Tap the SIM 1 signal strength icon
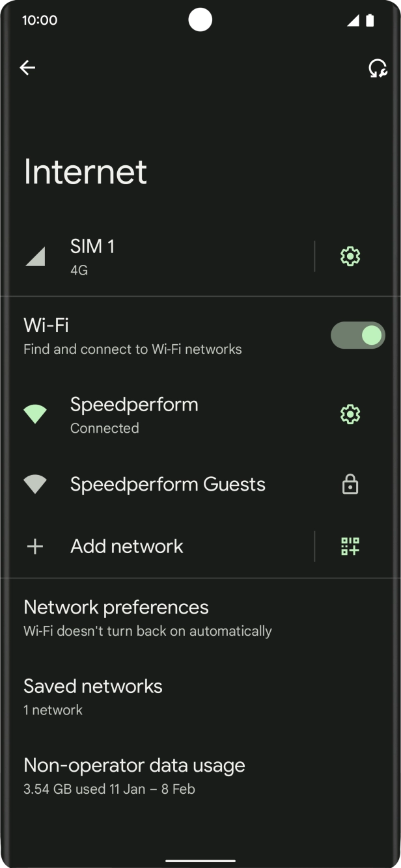This screenshot has height=868, width=401. pos(35,256)
